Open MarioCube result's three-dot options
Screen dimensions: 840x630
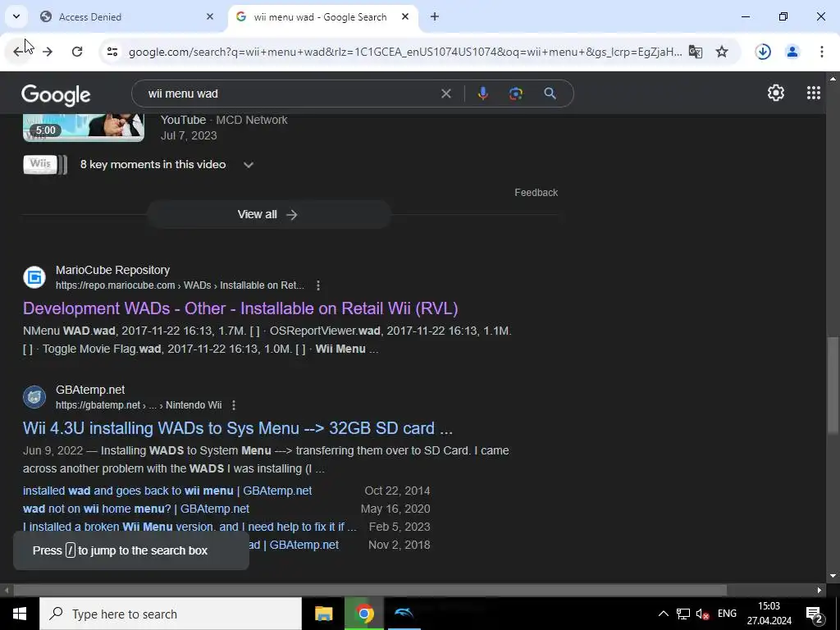[x=318, y=285]
